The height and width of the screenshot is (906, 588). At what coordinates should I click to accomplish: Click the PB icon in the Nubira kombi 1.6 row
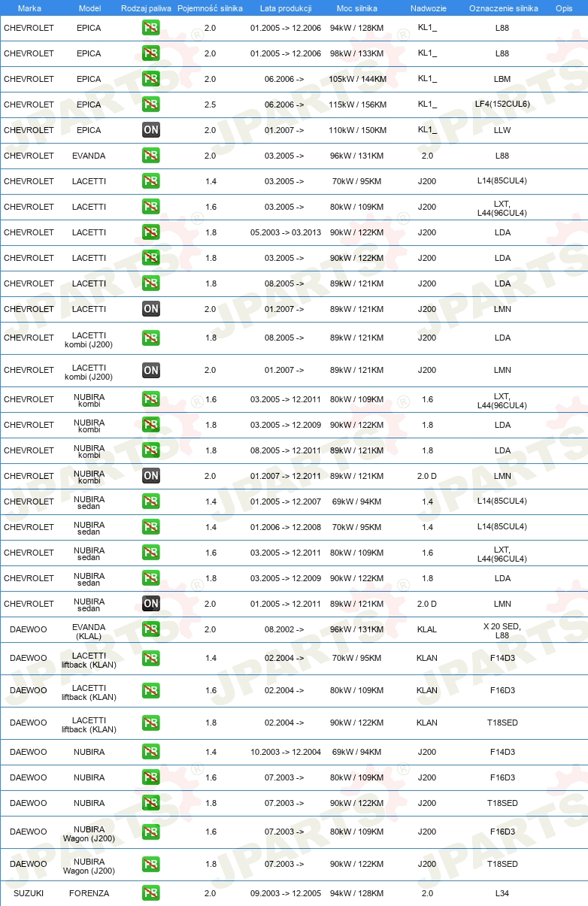(x=150, y=399)
